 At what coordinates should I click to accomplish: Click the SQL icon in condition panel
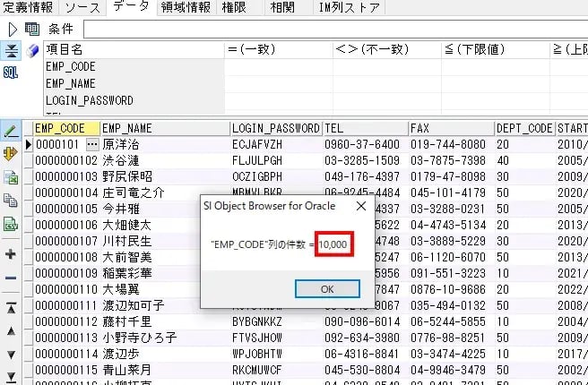click(11, 73)
